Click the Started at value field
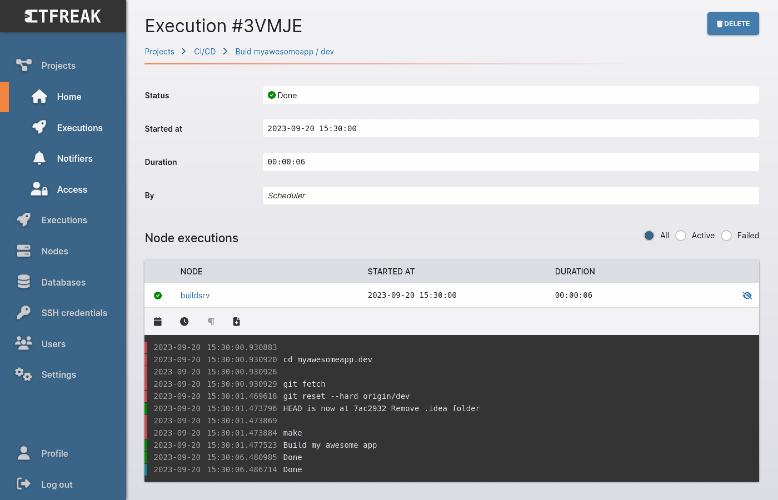This screenshot has height=500, width=778. pyautogui.click(x=511, y=128)
